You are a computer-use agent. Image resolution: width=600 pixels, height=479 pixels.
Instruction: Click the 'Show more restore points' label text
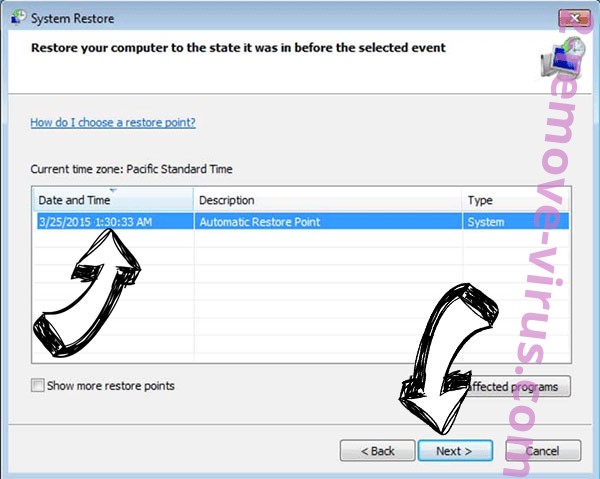[111, 386]
